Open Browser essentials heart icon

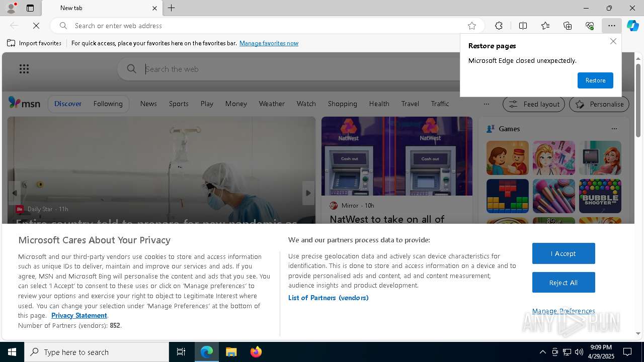point(590,26)
